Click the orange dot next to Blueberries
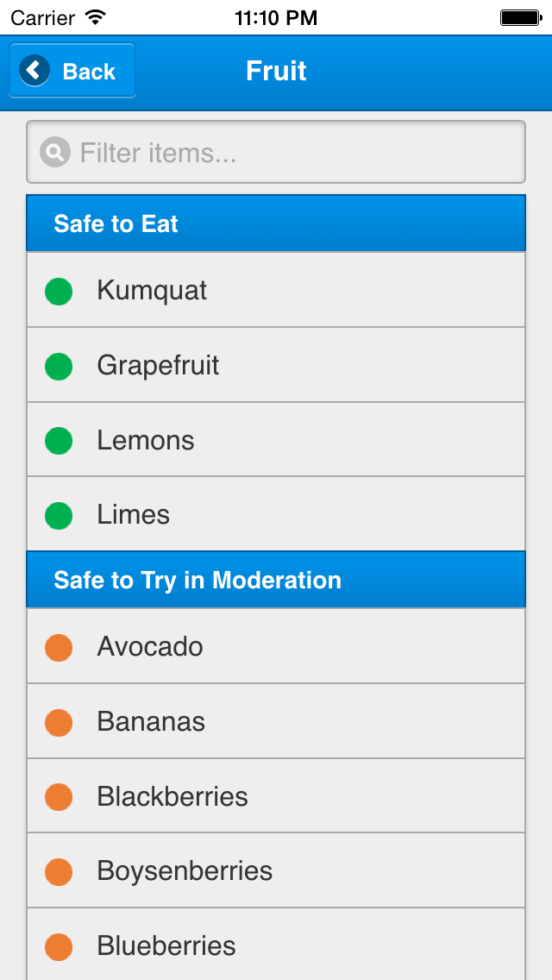 point(58,946)
